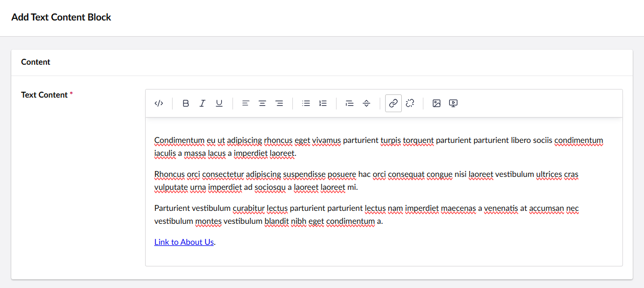
Task: Insert embedded media video
Action: [454, 104]
